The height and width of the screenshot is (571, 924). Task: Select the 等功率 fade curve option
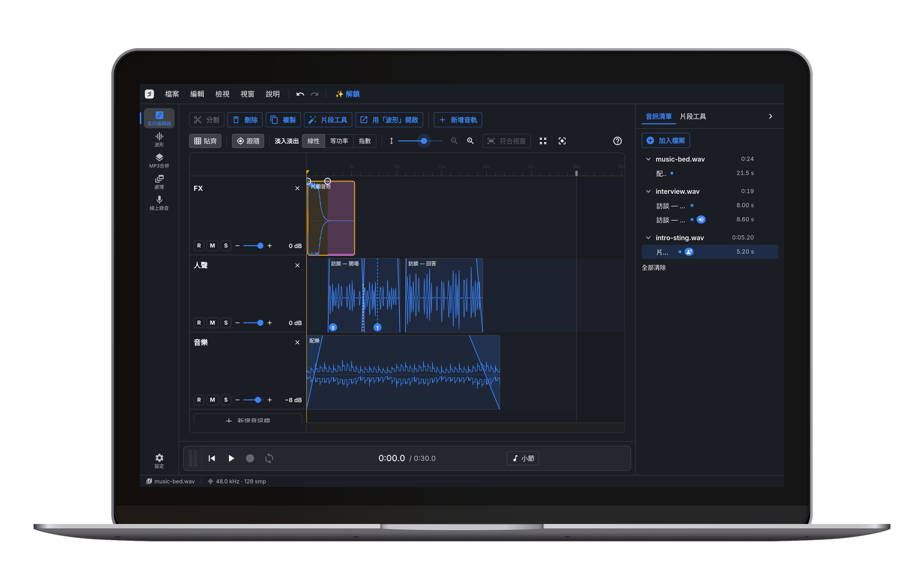click(339, 141)
